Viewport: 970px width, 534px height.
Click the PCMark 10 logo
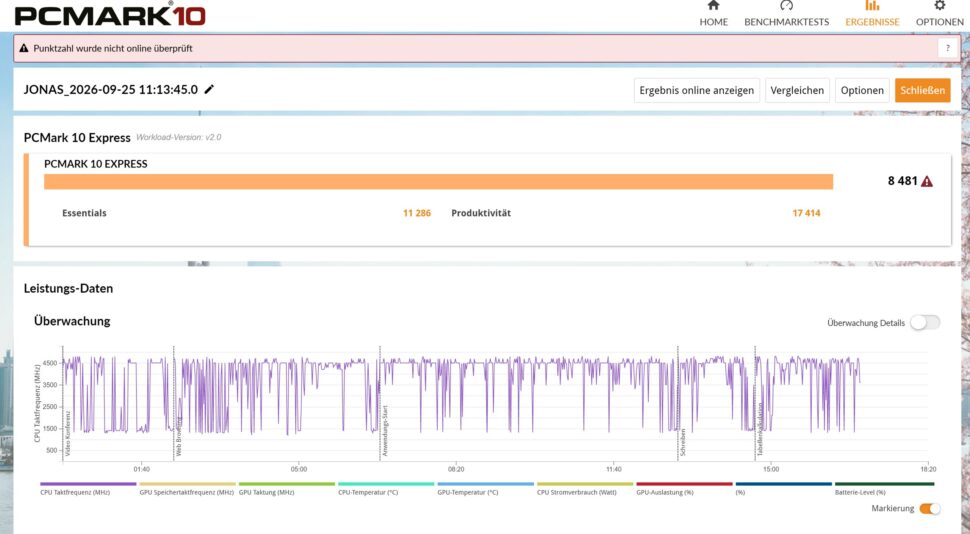coord(109,15)
